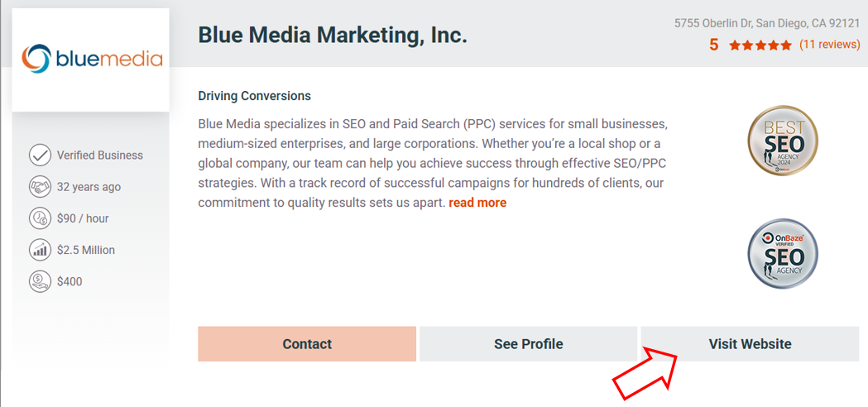
Task: Click the Verified Business checkmark icon
Action: click(x=40, y=155)
